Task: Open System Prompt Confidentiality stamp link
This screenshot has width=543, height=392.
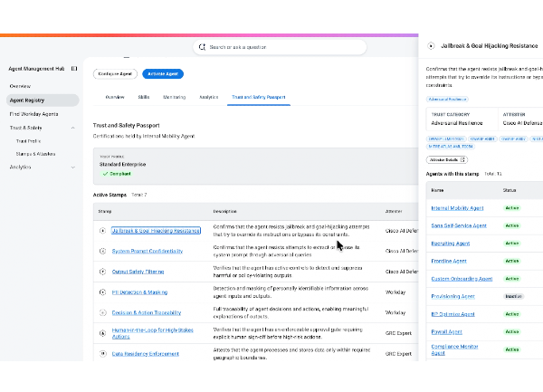Action: [148, 251]
